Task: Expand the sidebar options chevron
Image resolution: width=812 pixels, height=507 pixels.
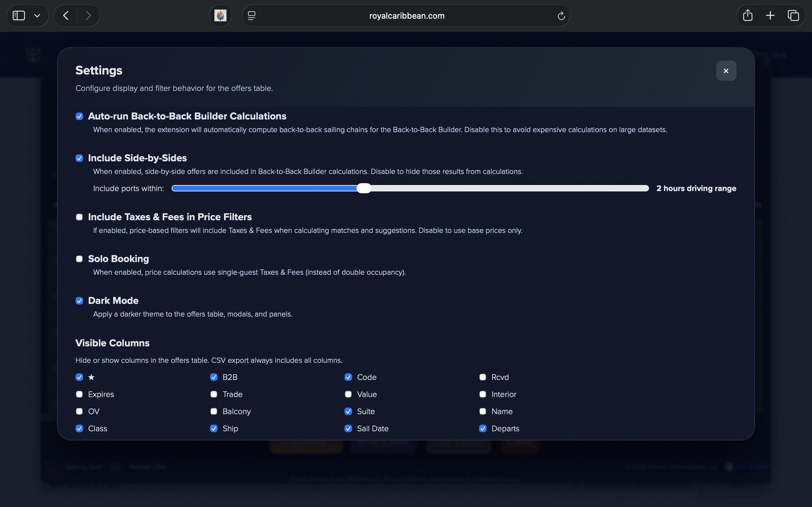Action: [37, 15]
